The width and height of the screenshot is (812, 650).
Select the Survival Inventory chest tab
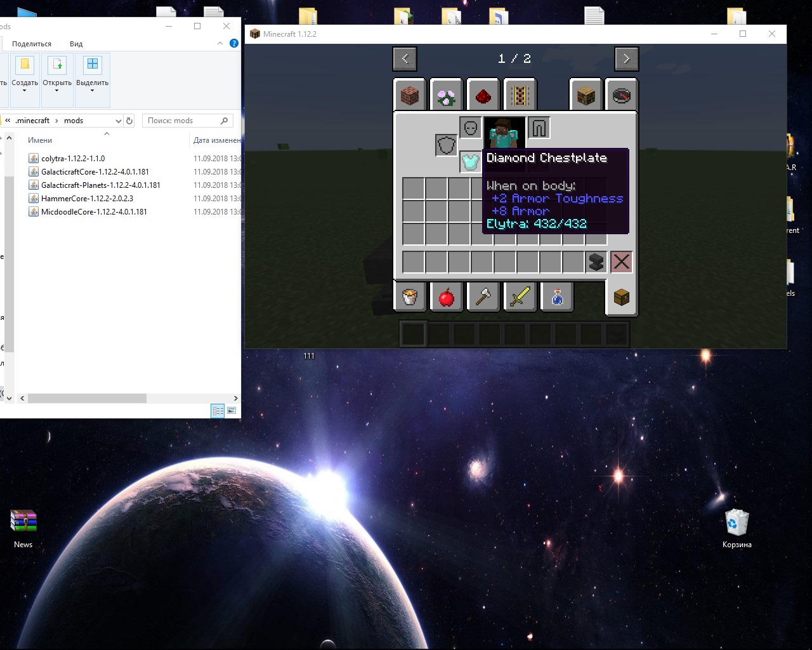coord(622,296)
